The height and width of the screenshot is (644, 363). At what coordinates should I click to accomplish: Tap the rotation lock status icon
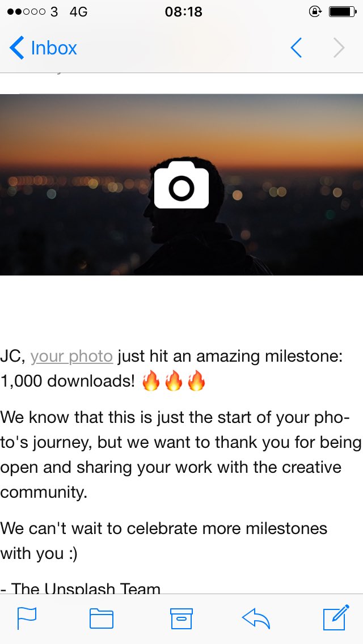[x=315, y=12]
